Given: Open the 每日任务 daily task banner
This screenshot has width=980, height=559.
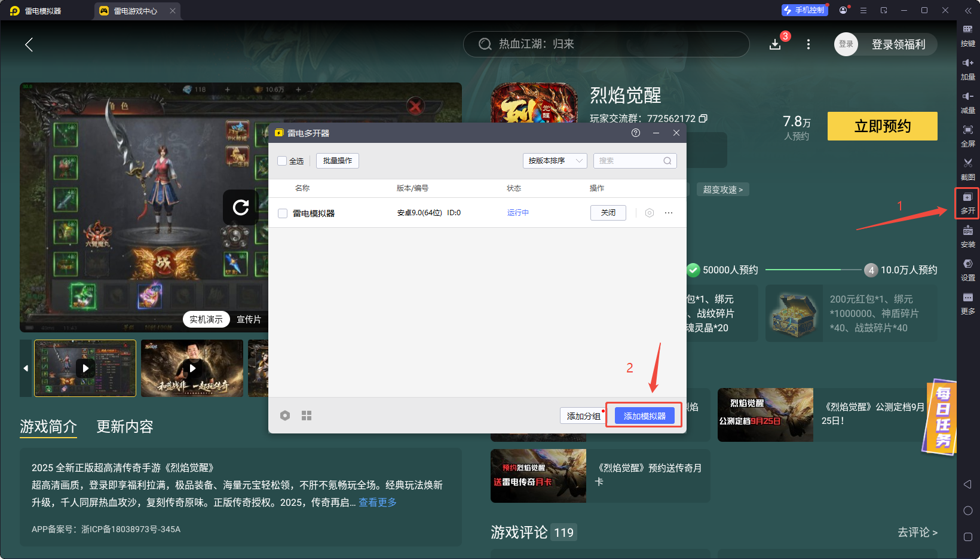Looking at the screenshot, I should [x=940, y=417].
